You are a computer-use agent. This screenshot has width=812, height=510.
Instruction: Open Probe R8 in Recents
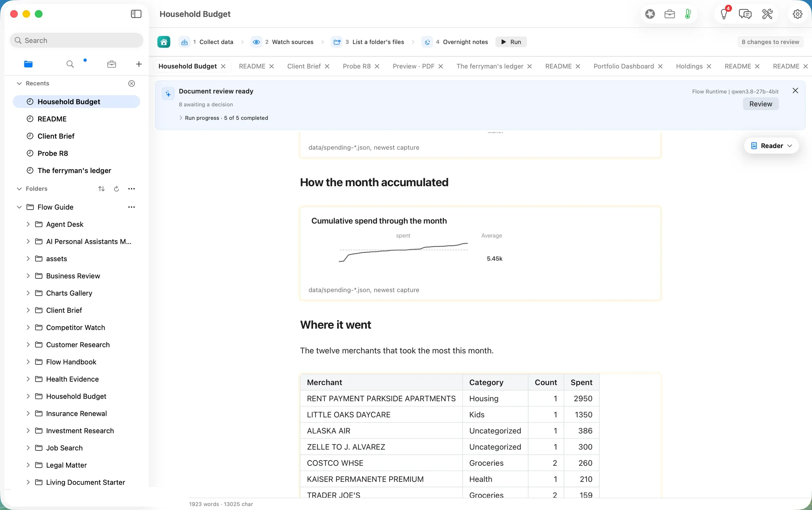click(x=76, y=153)
